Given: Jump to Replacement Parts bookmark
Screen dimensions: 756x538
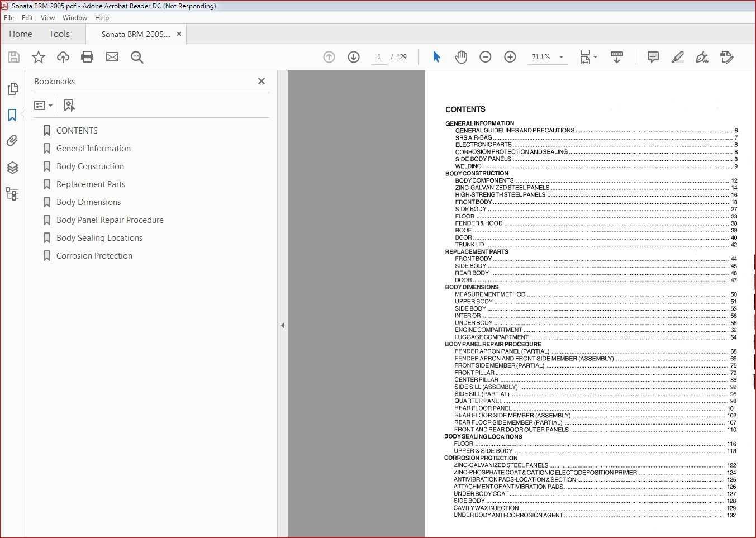Looking at the screenshot, I should [x=91, y=184].
